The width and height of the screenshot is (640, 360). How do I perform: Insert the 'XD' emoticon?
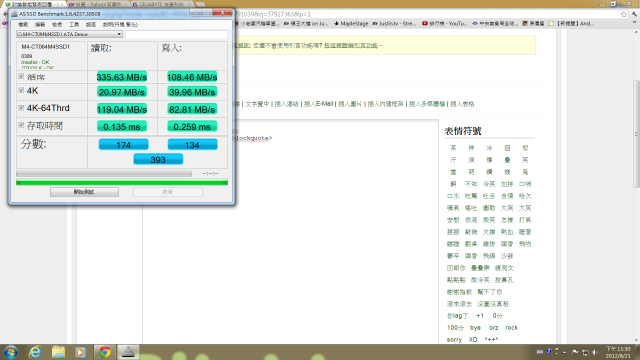tap(473, 340)
